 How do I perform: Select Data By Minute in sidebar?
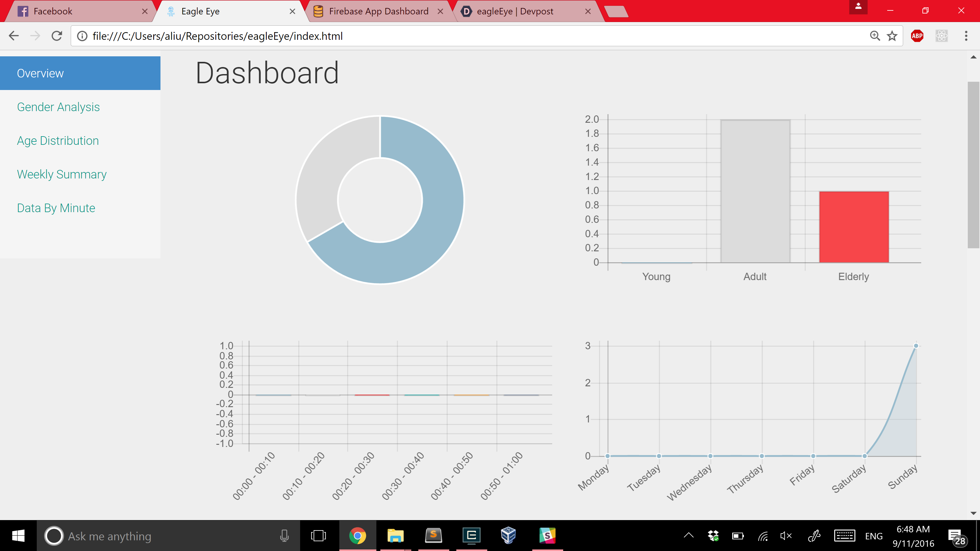click(x=56, y=208)
